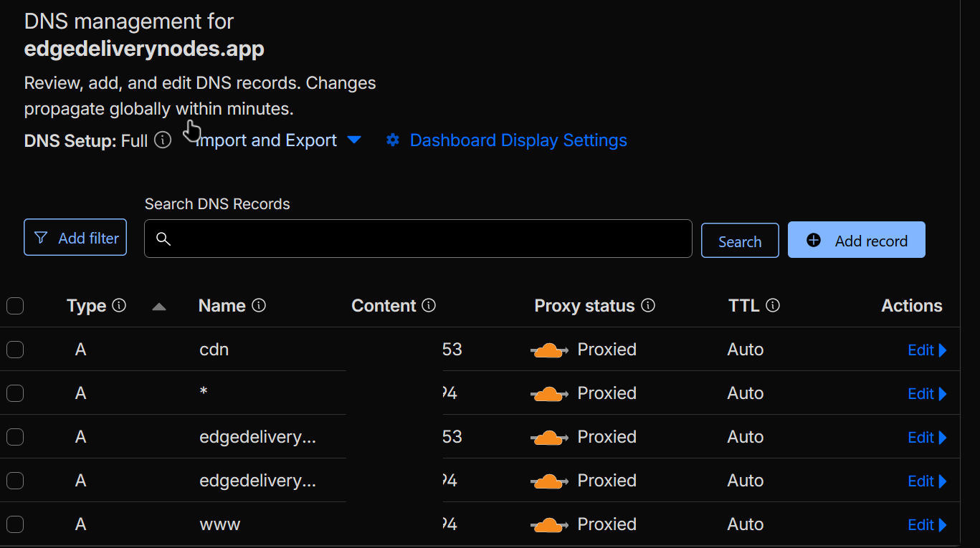Check the edgedelivery record with content ending 53
Screen dimensions: 980x548
click(15, 437)
